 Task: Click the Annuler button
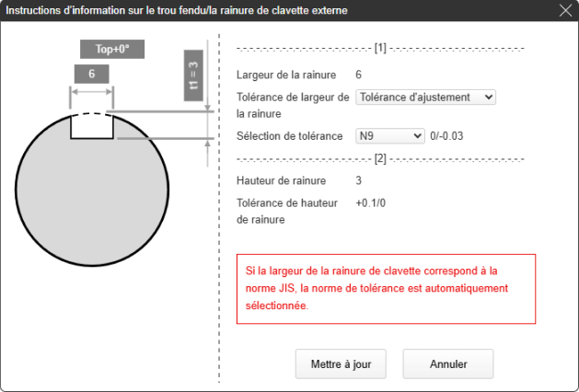[448, 363]
